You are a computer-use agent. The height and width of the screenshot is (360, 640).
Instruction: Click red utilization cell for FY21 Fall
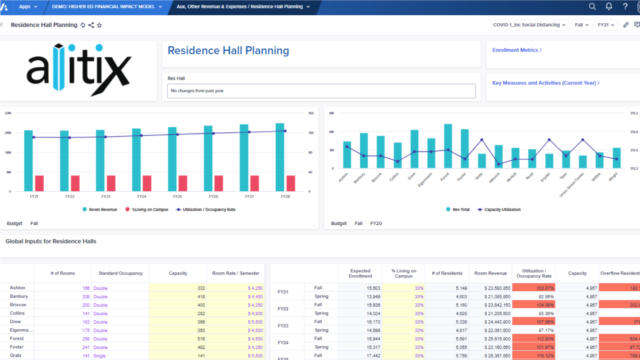[533, 288]
